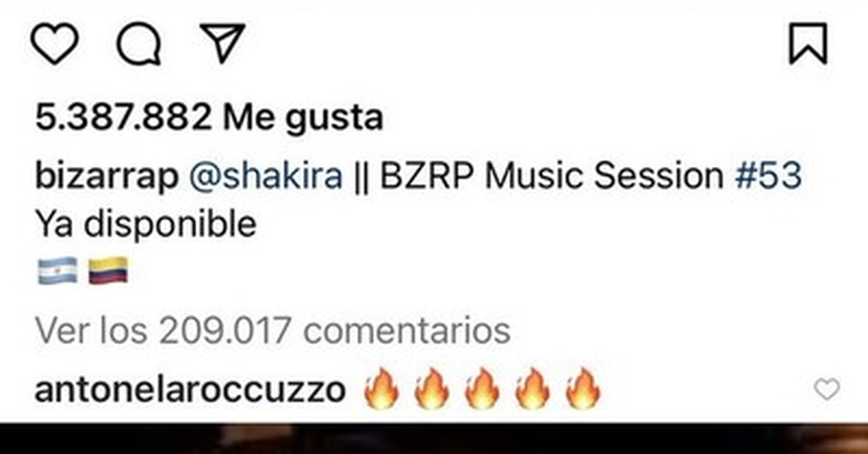The height and width of the screenshot is (454, 868).
Task: Click the Argentina flag emoji
Action: pos(58,271)
